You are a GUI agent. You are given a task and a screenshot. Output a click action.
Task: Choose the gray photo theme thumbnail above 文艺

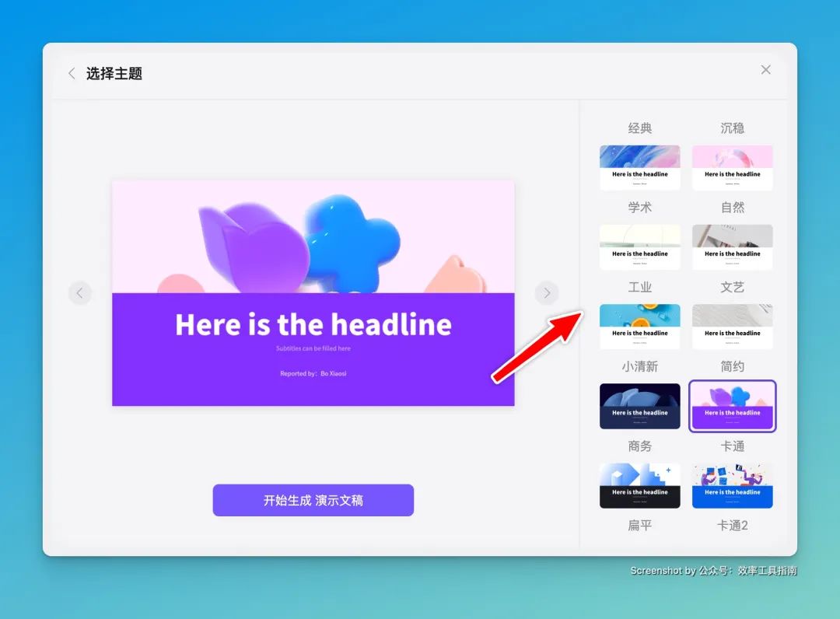tap(733, 247)
